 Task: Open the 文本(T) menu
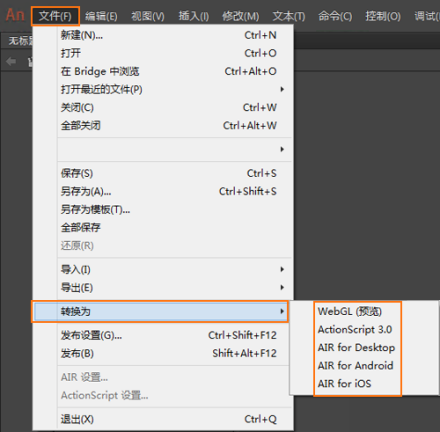click(289, 16)
